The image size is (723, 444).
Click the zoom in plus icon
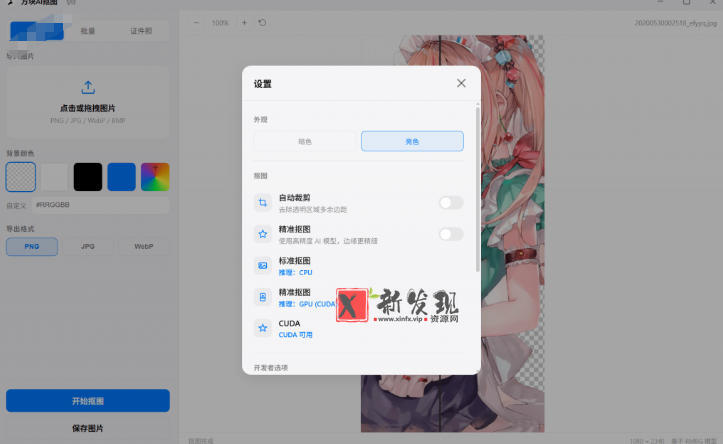[x=244, y=23]
